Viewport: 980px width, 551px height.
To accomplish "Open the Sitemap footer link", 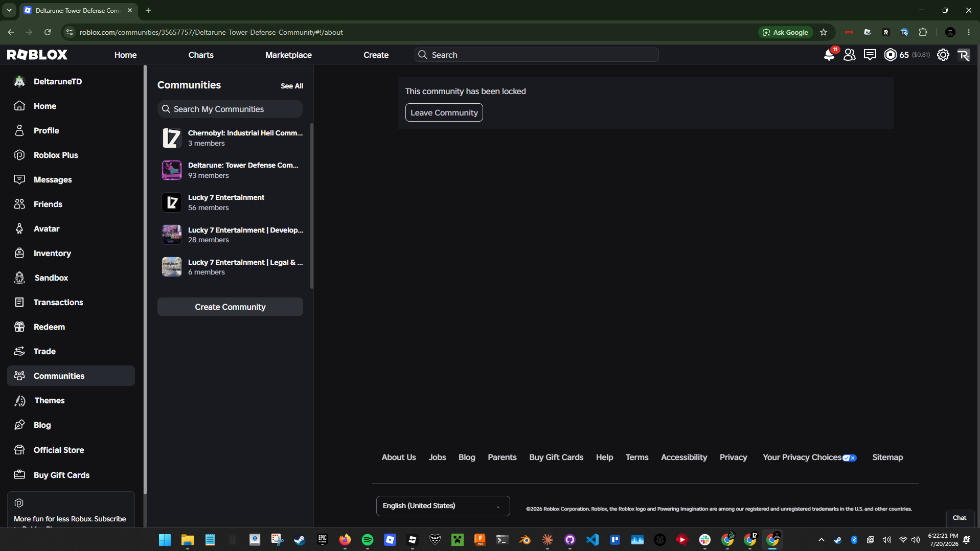I will click(x=887, y=457).
